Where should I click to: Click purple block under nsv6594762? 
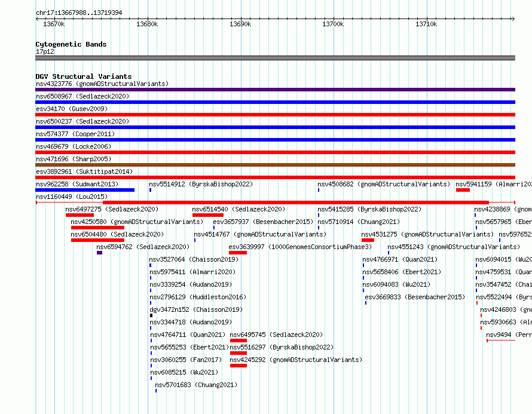click(x=99, y=253)
